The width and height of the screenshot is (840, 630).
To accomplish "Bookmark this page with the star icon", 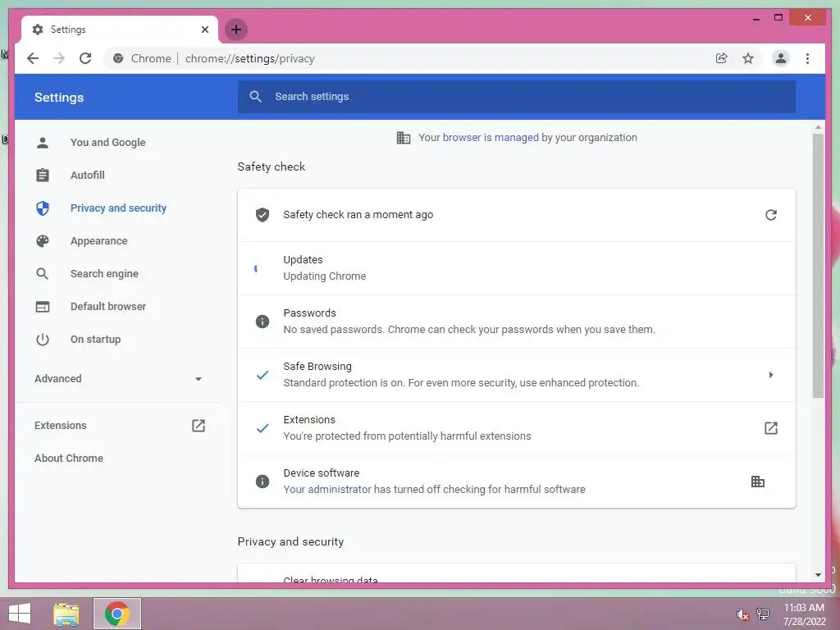I will pos(748,58).
